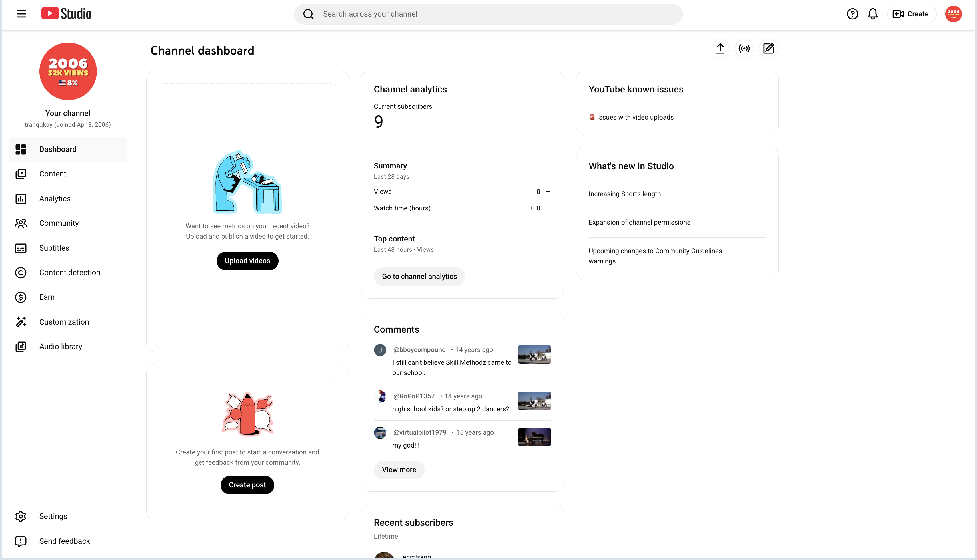Click the 'Views' summary row label
Viewport: 977px width, 560px height.
pyautogui.click(x=383, y=192)
